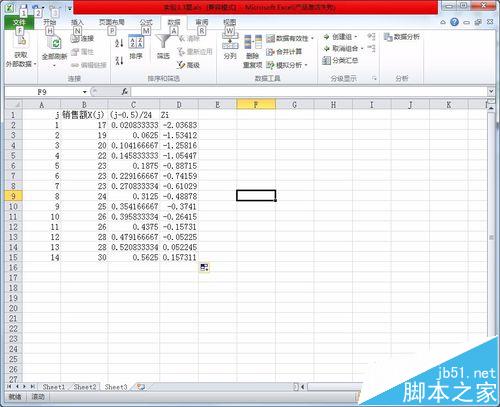The width and height of the screenshot is (500, 407).
Task: Open the 公式 (Formulas) tab
Action: (x=146, y=22)
